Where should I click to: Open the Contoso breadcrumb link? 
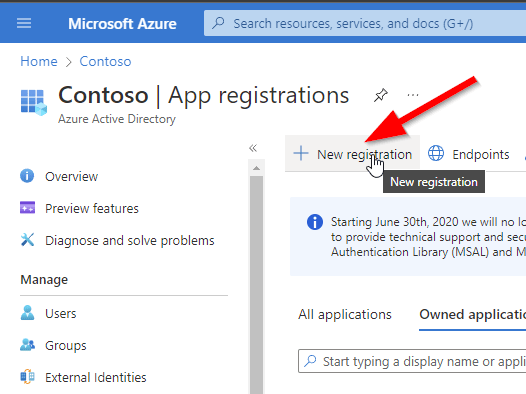pyautogui.click(x=105, y=61)
